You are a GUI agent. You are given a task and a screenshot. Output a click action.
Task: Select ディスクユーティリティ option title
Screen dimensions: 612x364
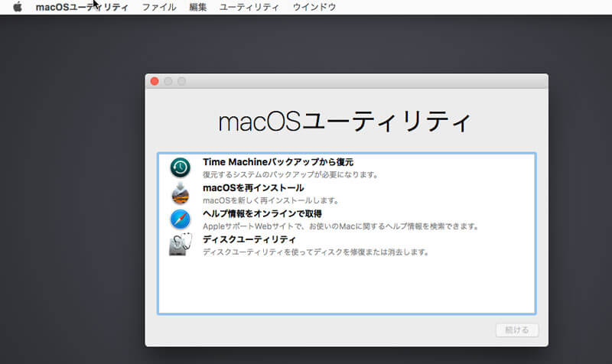[249, 239]
